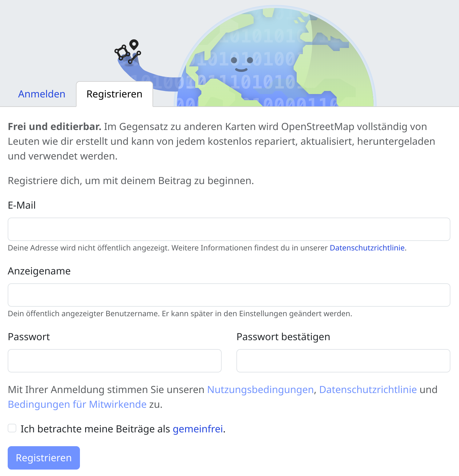Open the gemeinfrei link
Screen dimensions: 459x476
tap(198, 429)
